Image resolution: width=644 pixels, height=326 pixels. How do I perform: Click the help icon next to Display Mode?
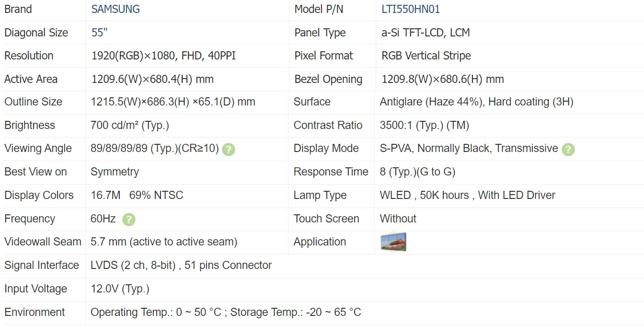click(x=568, y=149)
